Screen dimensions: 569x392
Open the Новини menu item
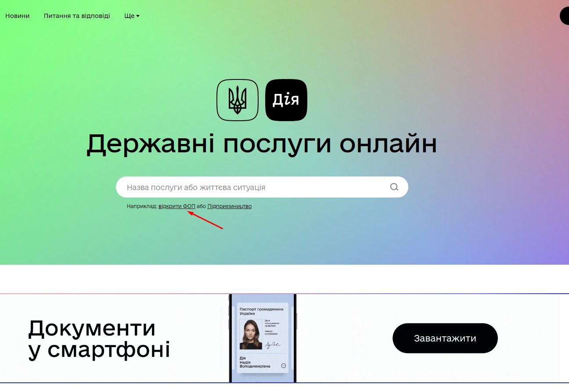click(18, 16)
